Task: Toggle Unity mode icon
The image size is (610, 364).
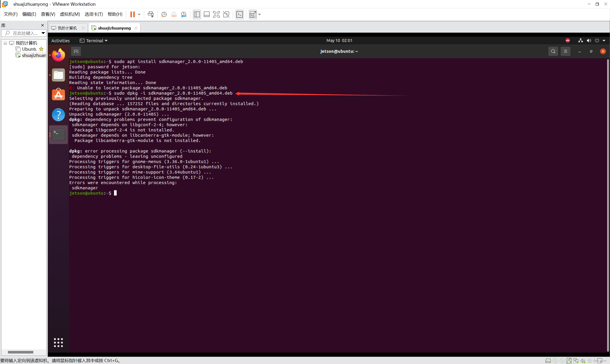Action: click(x=226, y=14)
